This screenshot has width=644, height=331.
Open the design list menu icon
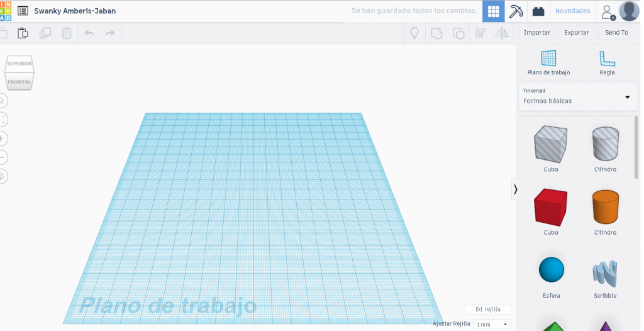coord(23,11)
